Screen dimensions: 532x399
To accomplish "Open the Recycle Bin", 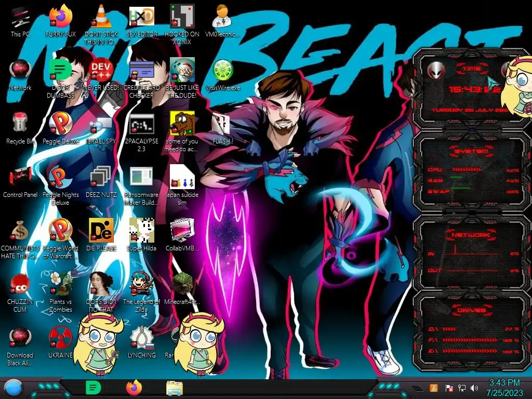I will (20, 128).
